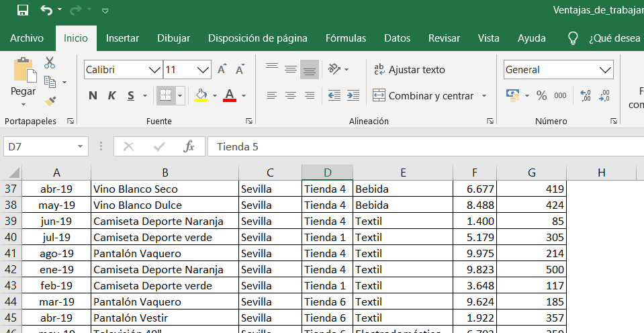Click the Name Box showing D7

tap(46, 146)
